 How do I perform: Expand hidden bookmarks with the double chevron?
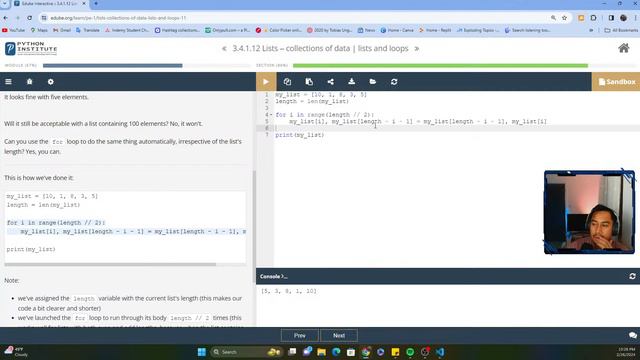pos(591,30)
